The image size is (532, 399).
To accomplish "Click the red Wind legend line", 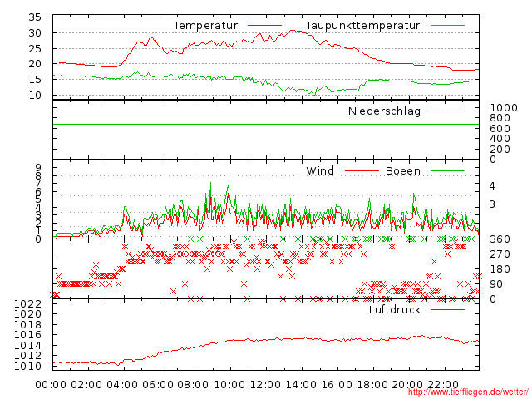I will point(362,170).
